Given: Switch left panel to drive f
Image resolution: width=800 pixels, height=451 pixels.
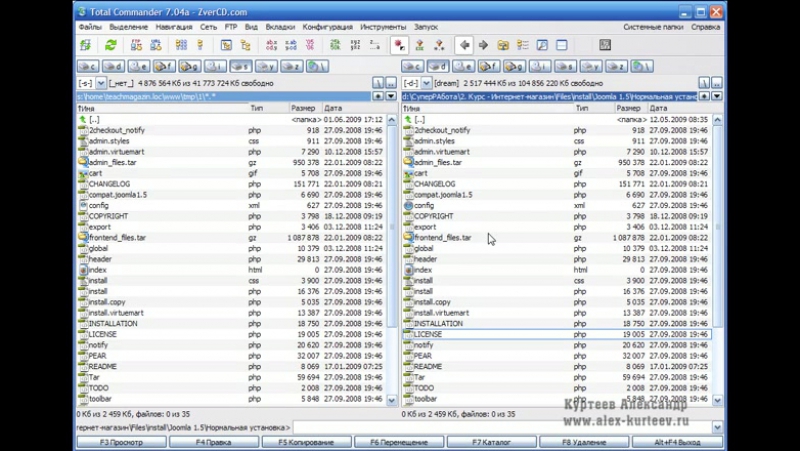Looking at the screenshot, I should coord(164,66).
